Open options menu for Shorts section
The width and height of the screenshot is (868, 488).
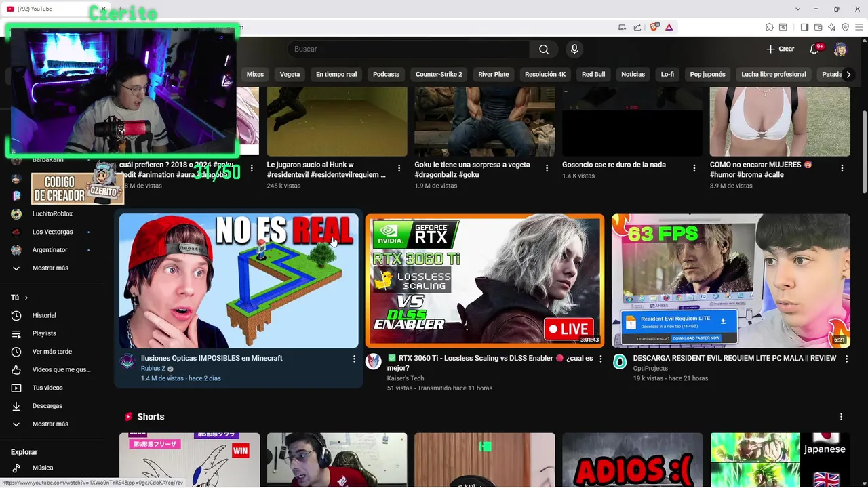point(841,417)
